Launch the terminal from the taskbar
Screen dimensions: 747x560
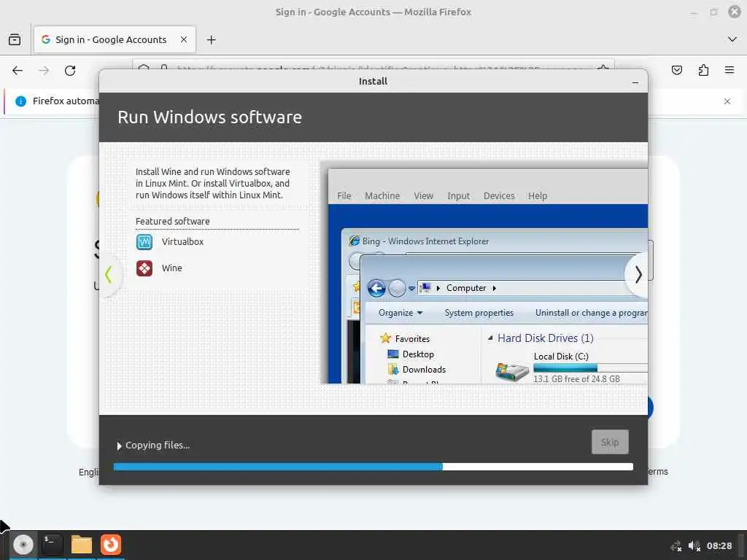(52, 544)
